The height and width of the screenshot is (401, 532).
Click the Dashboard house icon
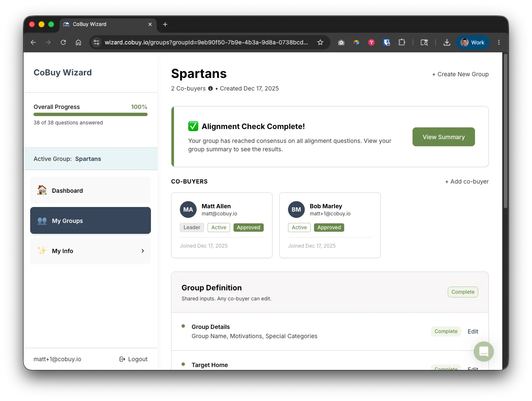42,190
